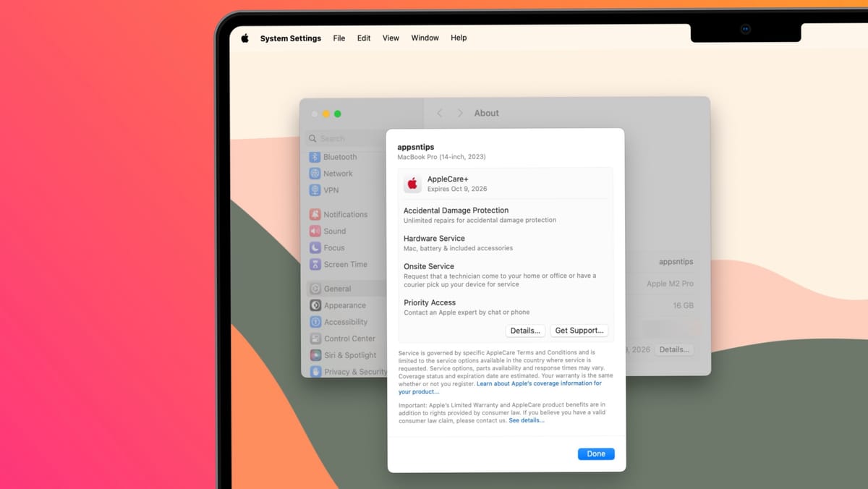Image resolution: width=868 pixels, height=489 pixels.
Task: Open the File menu
Action: point(339,38)
